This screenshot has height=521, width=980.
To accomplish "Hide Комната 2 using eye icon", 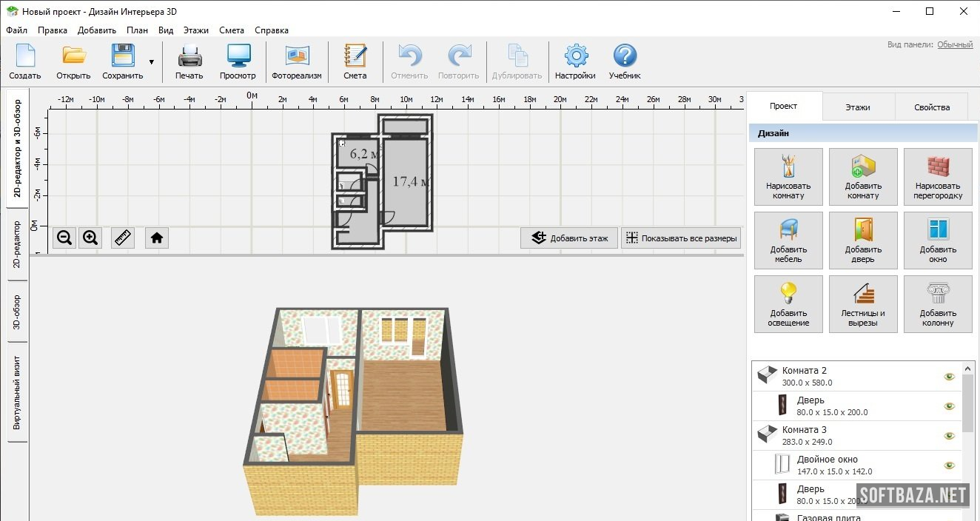I will click(949, 377).
